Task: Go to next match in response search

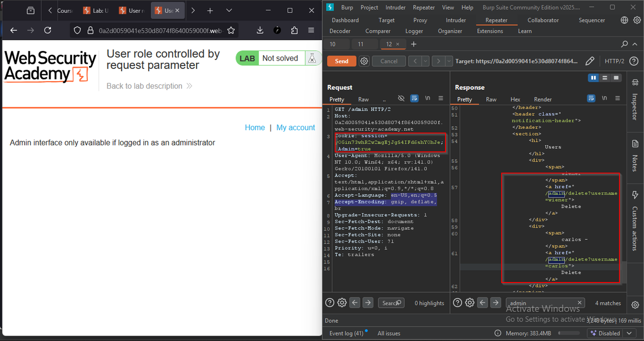Action: click(x=496, y=303)
